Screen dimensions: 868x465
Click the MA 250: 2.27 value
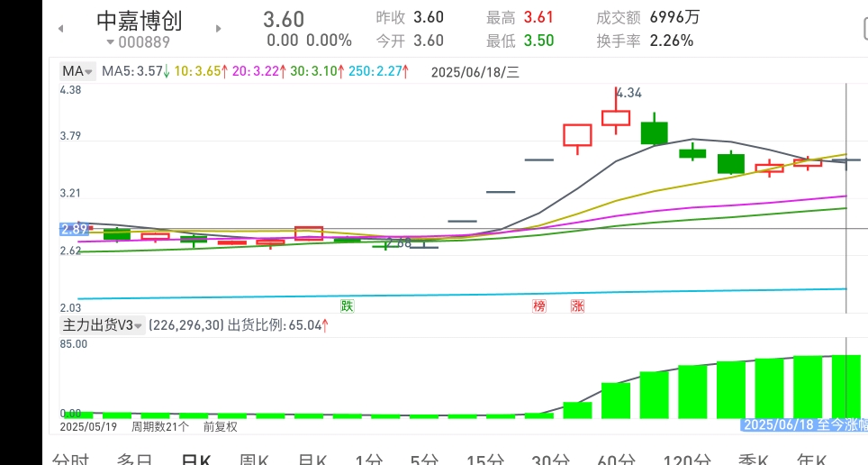(379, 71)
